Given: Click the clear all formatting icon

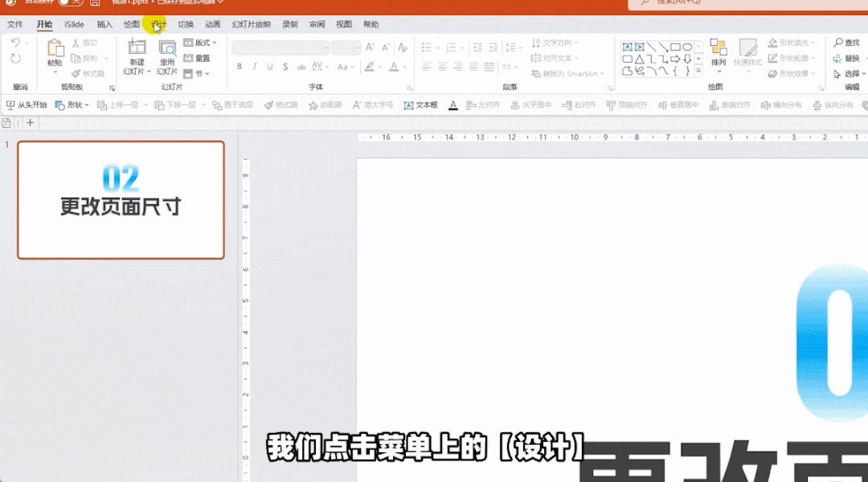Looking at the screenshot, I should pos(403,47).
